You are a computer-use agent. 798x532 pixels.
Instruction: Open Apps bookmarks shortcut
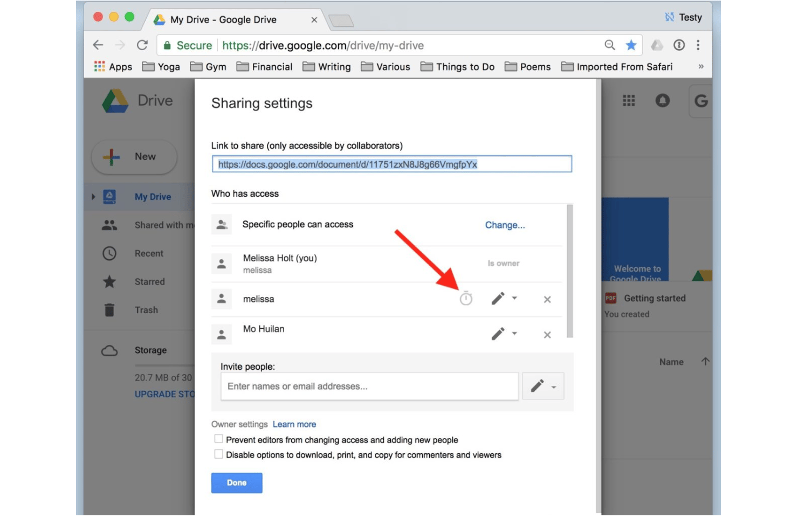113,66
